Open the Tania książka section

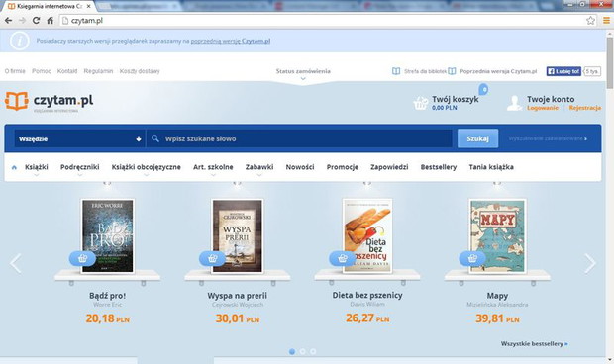(x=491, y=167)
